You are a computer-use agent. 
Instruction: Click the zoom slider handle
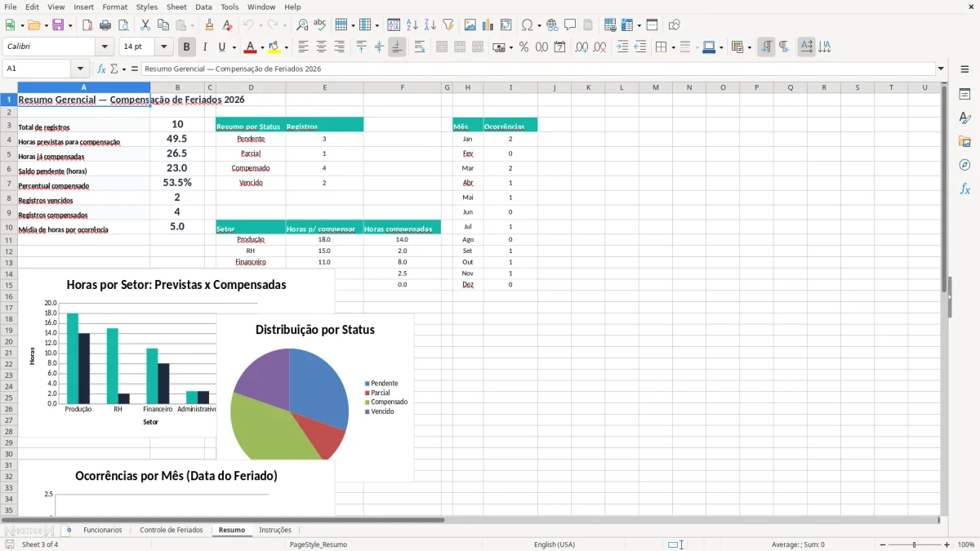coord(915,544)
